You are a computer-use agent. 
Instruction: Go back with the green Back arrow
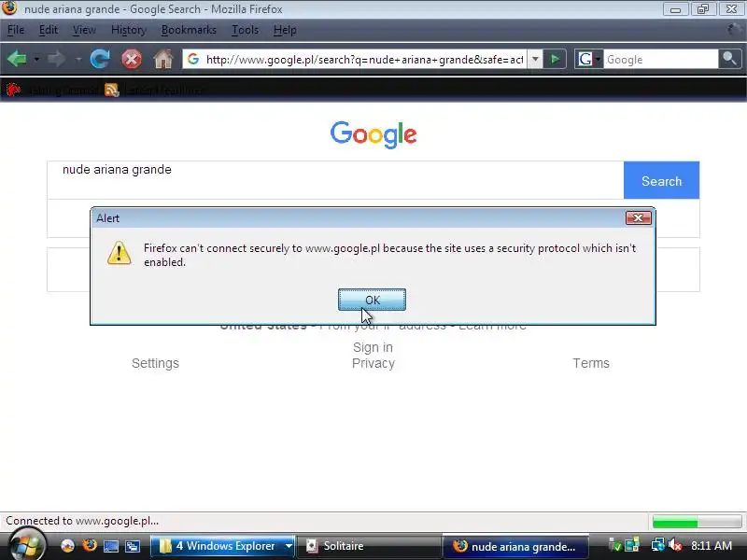point(17,59)
